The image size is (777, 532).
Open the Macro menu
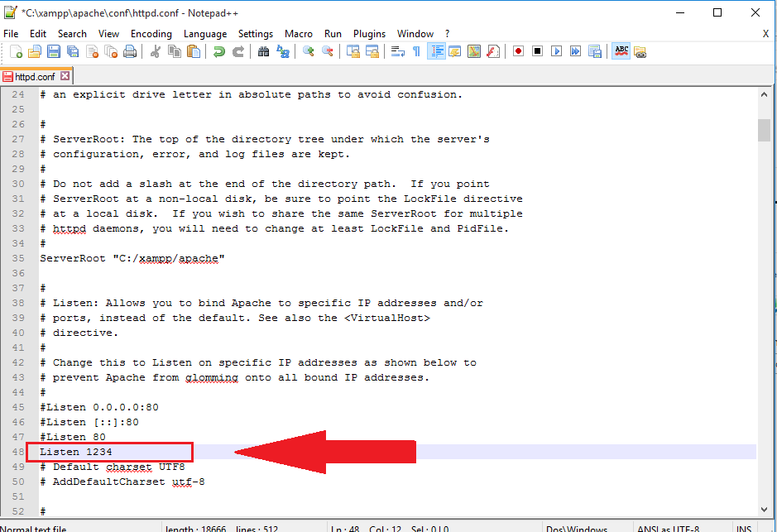point(299,34)
